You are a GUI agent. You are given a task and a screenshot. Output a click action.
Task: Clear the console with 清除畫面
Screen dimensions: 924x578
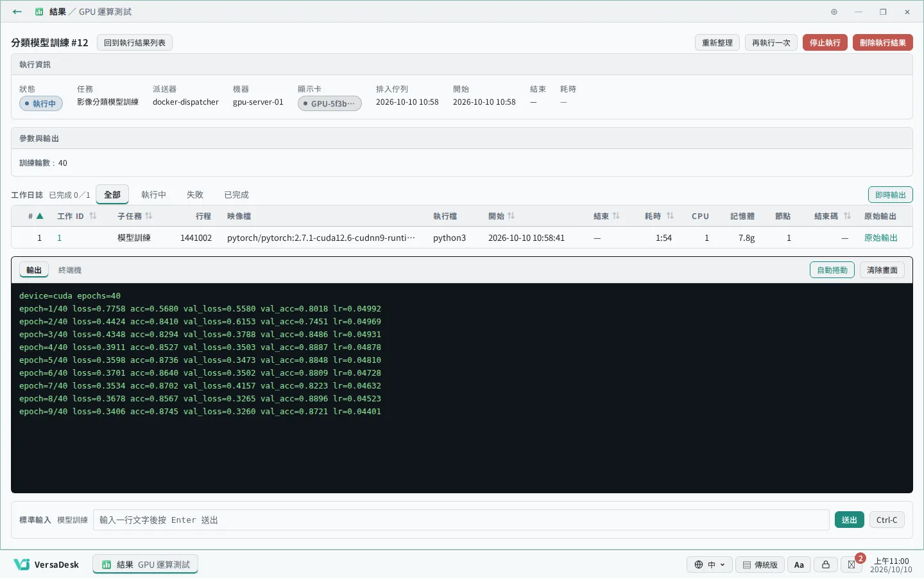click(882, 270)
